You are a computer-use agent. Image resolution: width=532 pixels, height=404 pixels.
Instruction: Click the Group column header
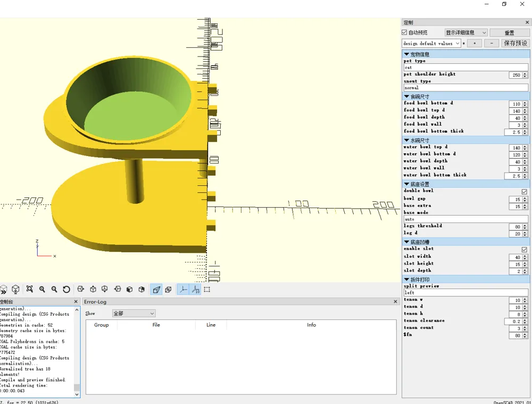pos(102,325)
